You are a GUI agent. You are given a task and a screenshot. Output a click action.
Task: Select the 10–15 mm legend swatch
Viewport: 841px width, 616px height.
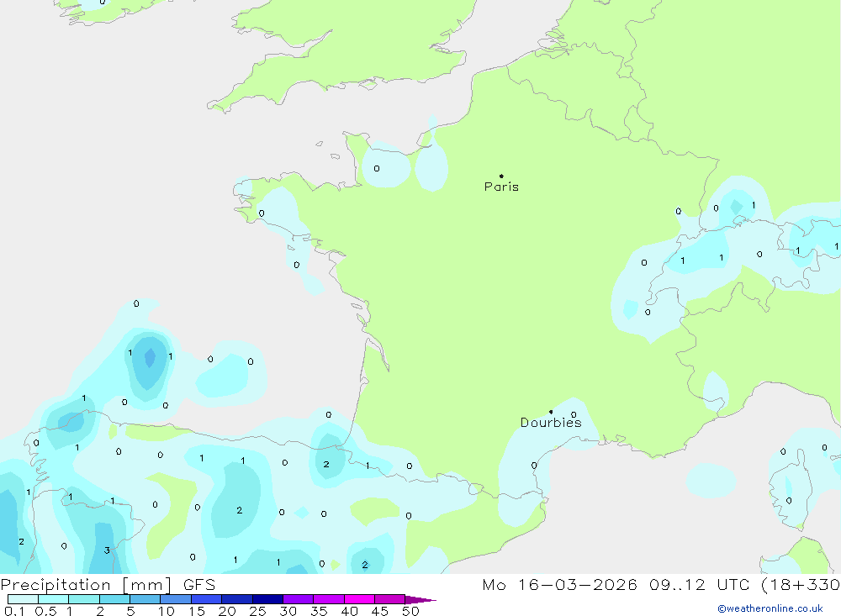click(176, 599)
